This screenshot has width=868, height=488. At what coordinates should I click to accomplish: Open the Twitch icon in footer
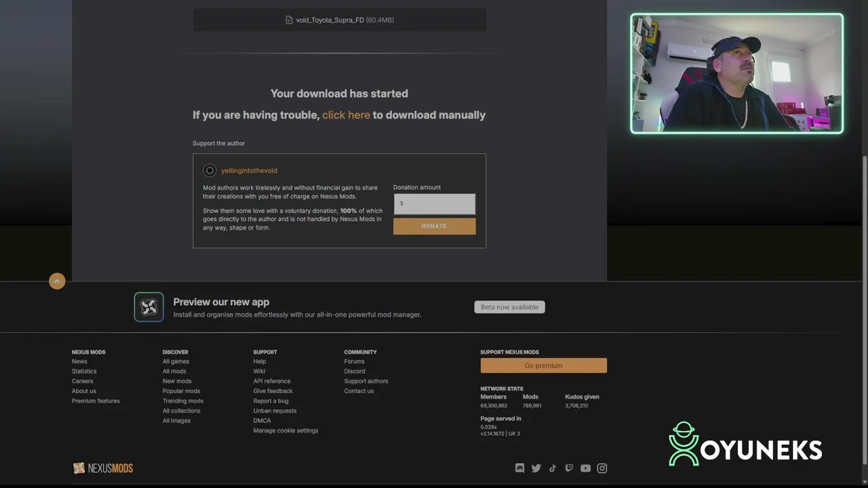569,468
